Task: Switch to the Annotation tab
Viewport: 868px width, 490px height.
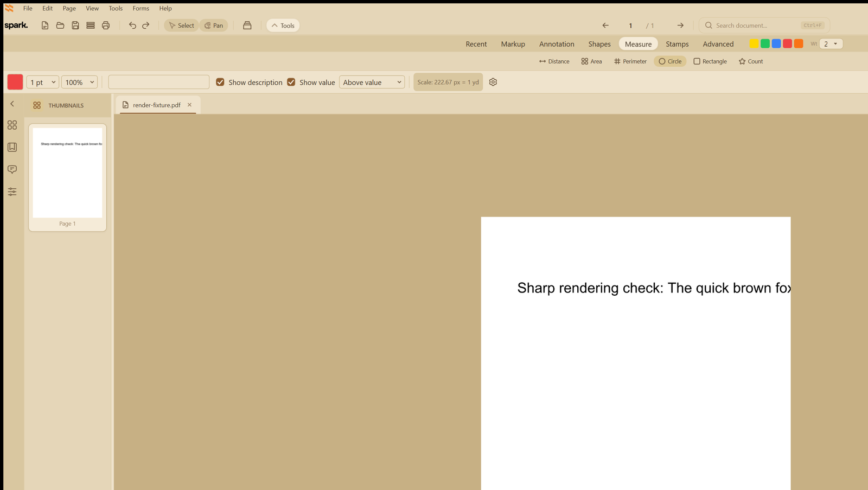Action: pos(557,44)
